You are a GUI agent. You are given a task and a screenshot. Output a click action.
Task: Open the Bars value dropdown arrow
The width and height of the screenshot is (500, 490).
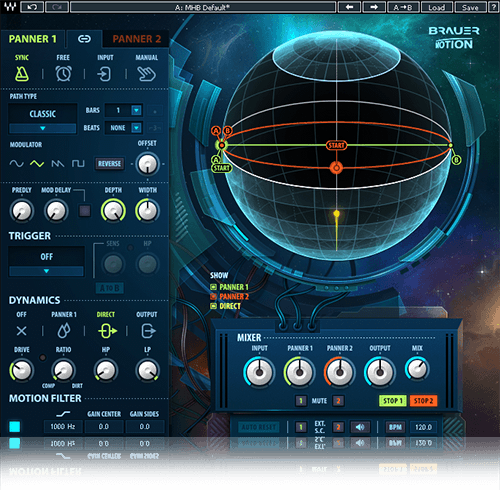pos(136,110)
